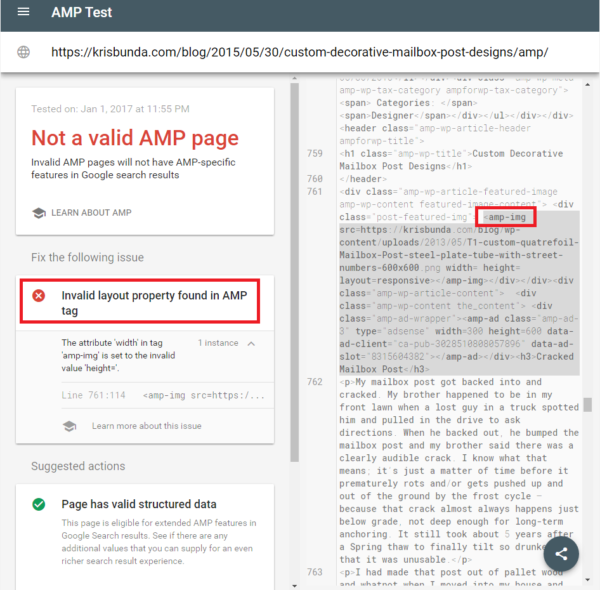Click the left panel vertical scrollbar

coord(294,272)
